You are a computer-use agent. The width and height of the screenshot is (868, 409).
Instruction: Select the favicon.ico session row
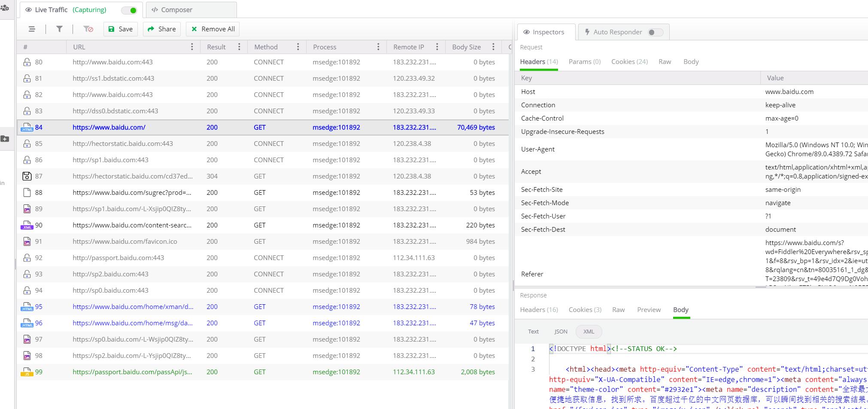(x=263, y=242)
